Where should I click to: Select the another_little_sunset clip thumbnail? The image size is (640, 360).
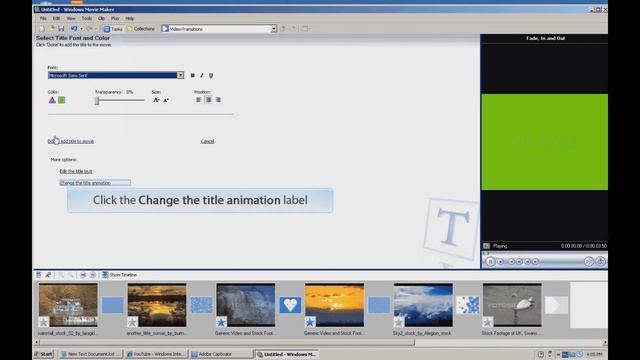point(157,305)
